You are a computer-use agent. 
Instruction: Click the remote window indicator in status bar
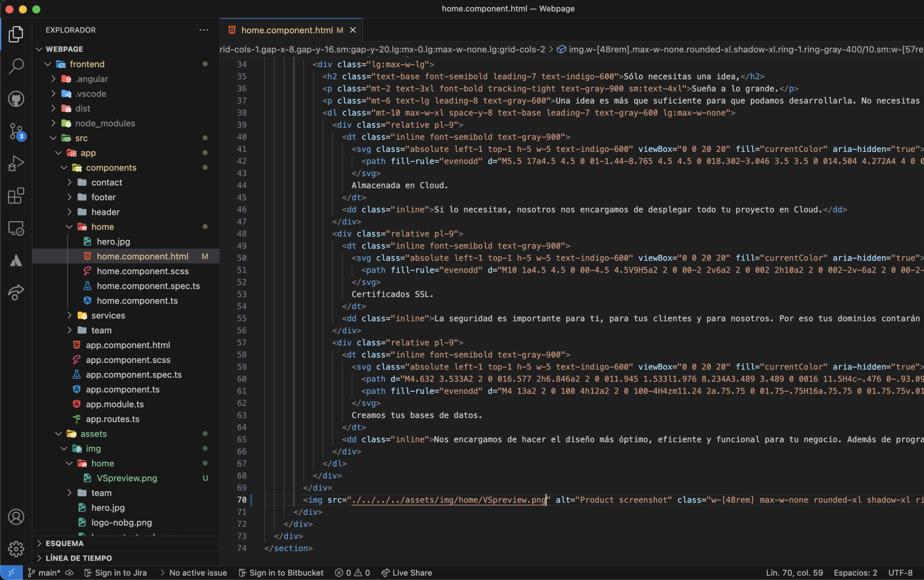11,572
